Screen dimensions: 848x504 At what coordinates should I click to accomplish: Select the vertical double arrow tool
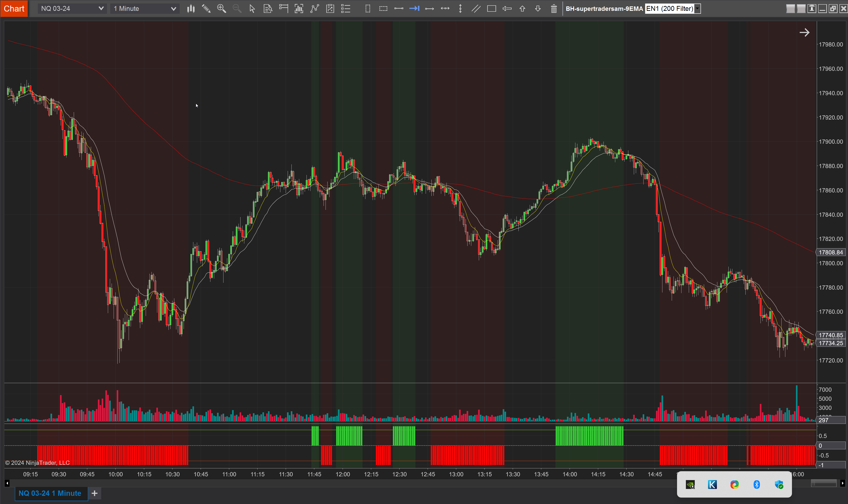click(x=460, y=8)
